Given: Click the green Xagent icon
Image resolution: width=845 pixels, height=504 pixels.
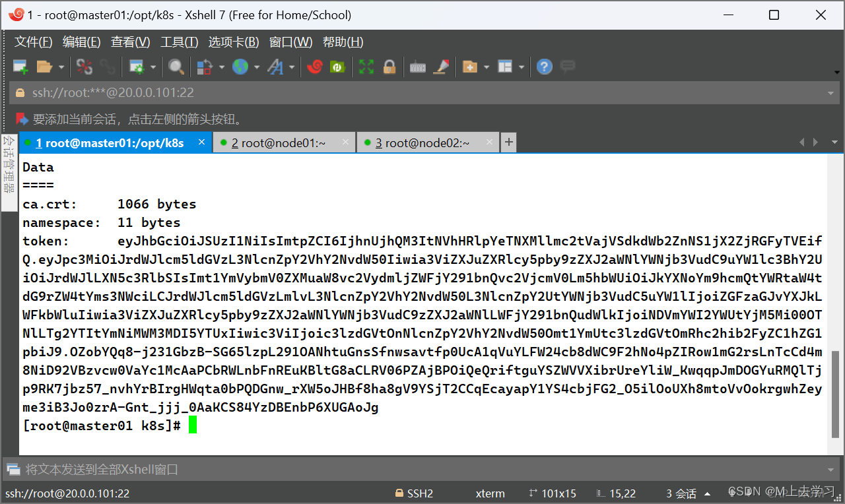Looking at the screenshot, I should coord(337,67).
